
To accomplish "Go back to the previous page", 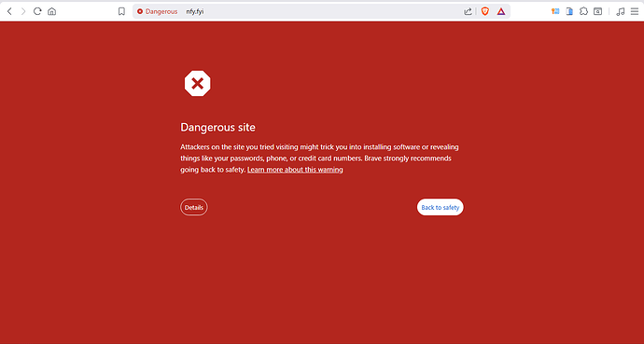I will 9,11.
